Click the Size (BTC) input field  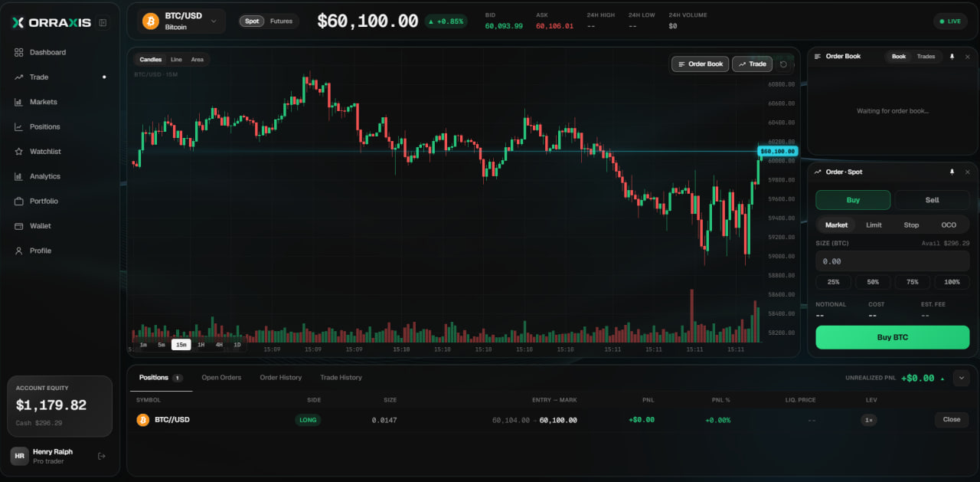pos(893,261)
